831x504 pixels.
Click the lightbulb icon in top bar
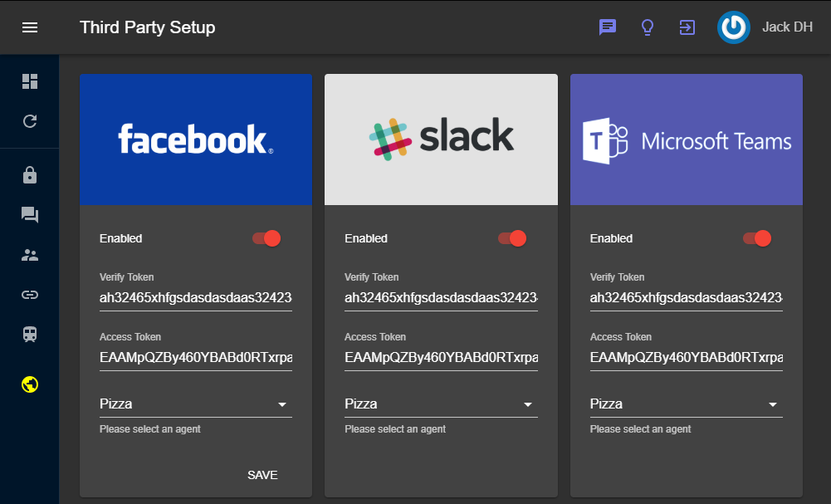point(648,27)
